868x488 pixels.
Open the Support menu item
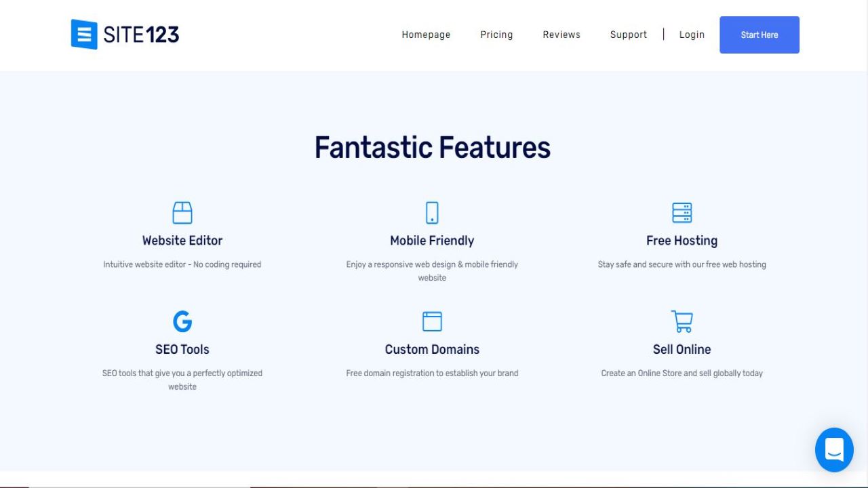[628, 35]
